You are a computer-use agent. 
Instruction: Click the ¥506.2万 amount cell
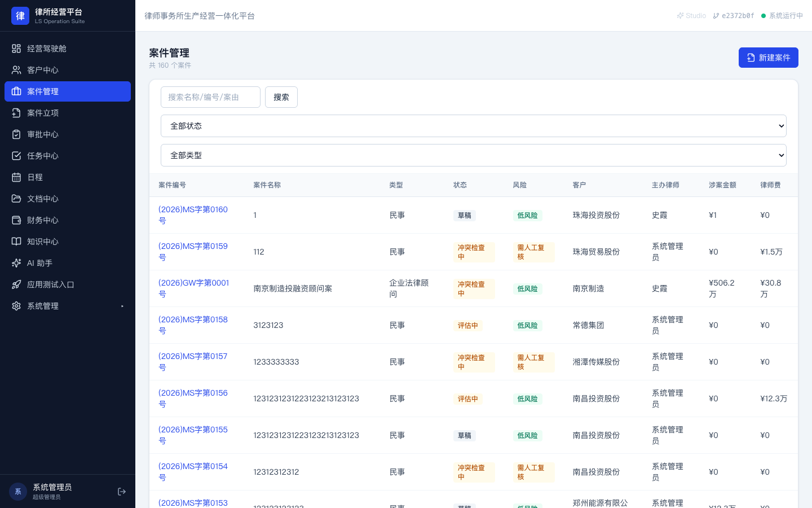[722, 288]
